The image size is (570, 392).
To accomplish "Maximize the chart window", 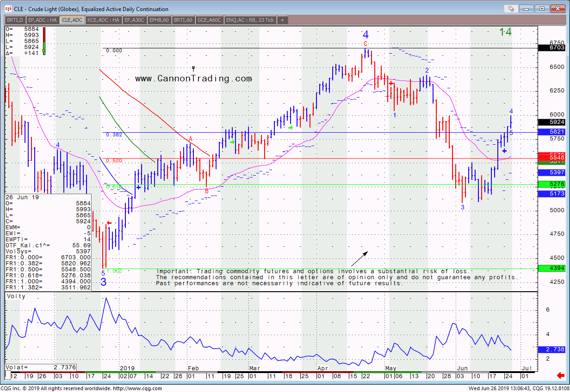I will point(542,9).
